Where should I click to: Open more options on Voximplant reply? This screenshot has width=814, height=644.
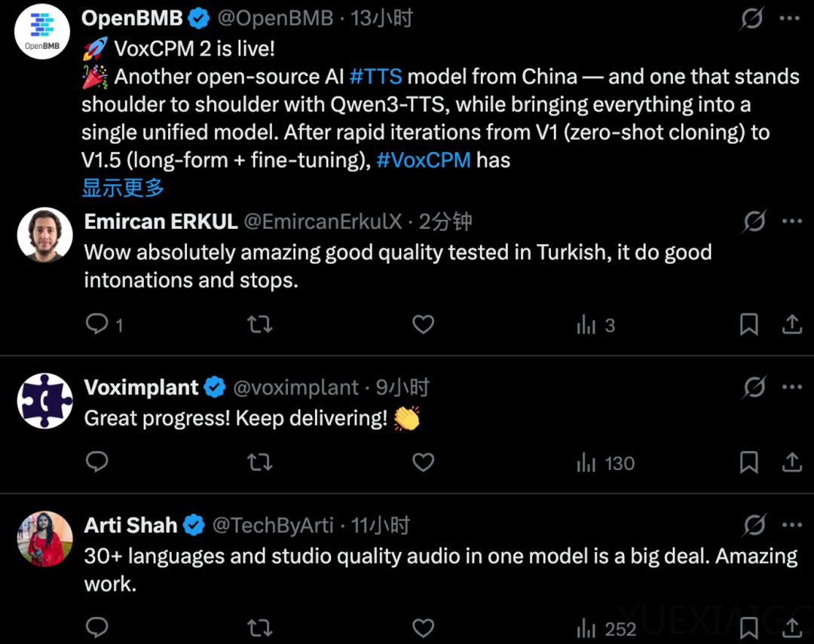click(x=791, y=387)
